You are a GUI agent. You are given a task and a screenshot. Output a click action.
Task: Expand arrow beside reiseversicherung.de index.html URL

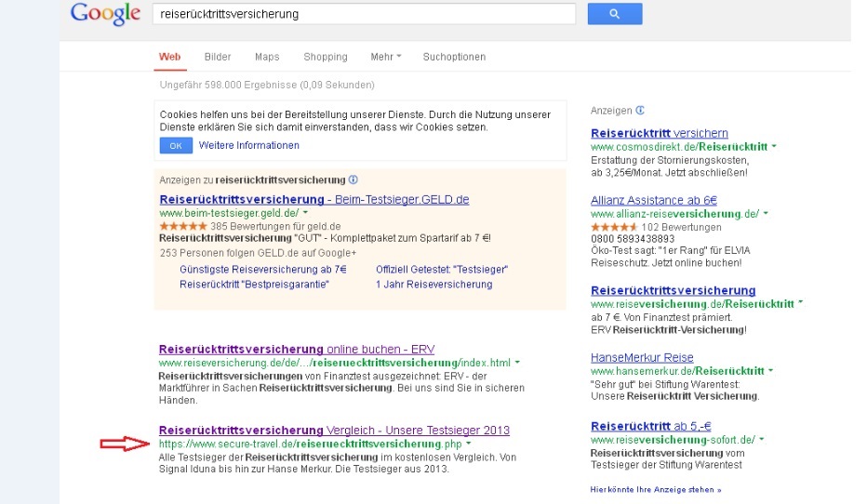click(x=517, y=363)
